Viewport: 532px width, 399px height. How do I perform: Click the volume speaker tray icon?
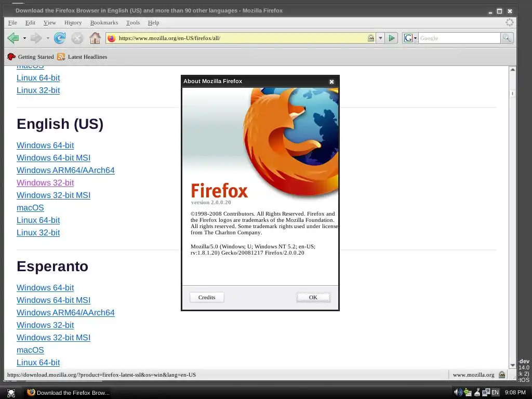click(x=458, y=393)
